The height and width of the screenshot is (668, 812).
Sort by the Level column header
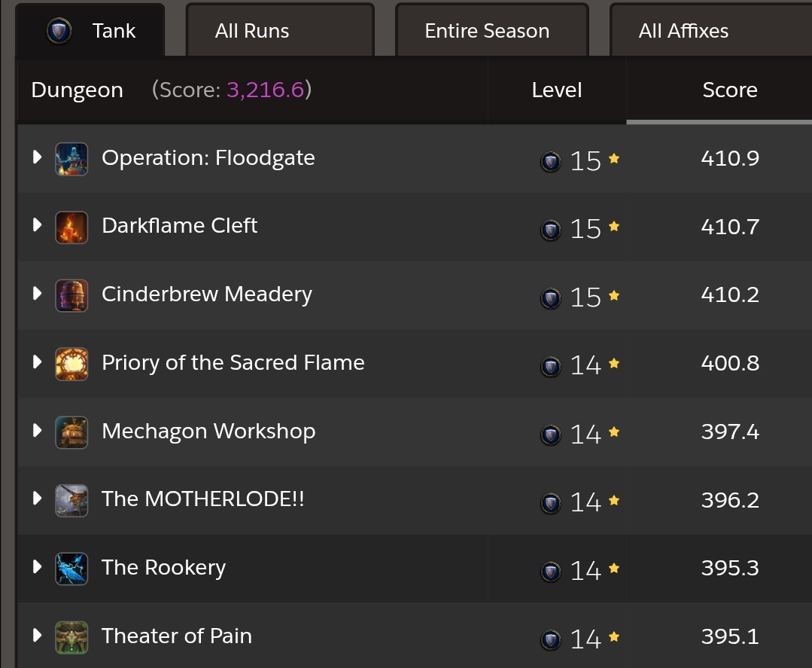557,90
